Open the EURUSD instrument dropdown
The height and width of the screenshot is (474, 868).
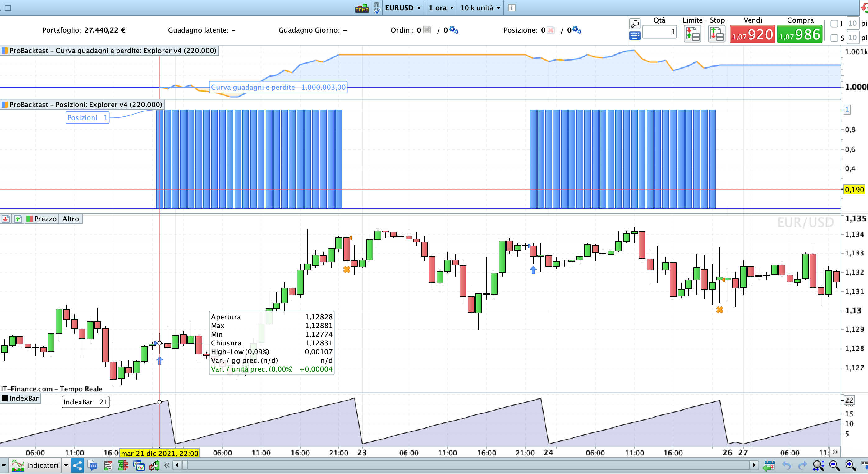pyautogui.click(x=403, y=8)
